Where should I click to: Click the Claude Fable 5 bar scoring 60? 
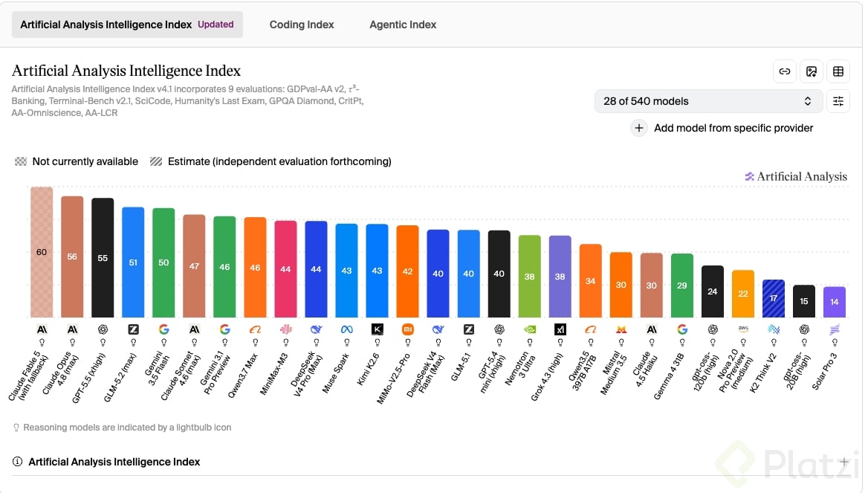pos(42,252)
